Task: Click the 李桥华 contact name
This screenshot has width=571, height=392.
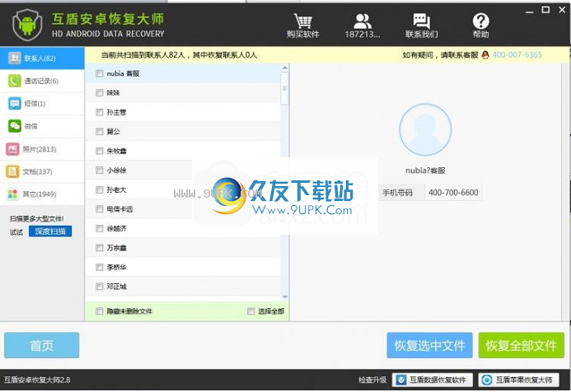Action: (x=116, y=267)
